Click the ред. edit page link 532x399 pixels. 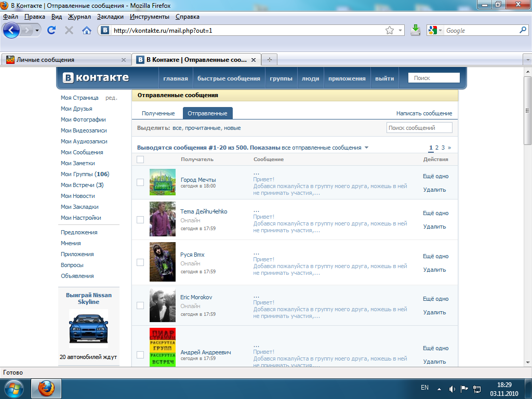pos(111,98)
